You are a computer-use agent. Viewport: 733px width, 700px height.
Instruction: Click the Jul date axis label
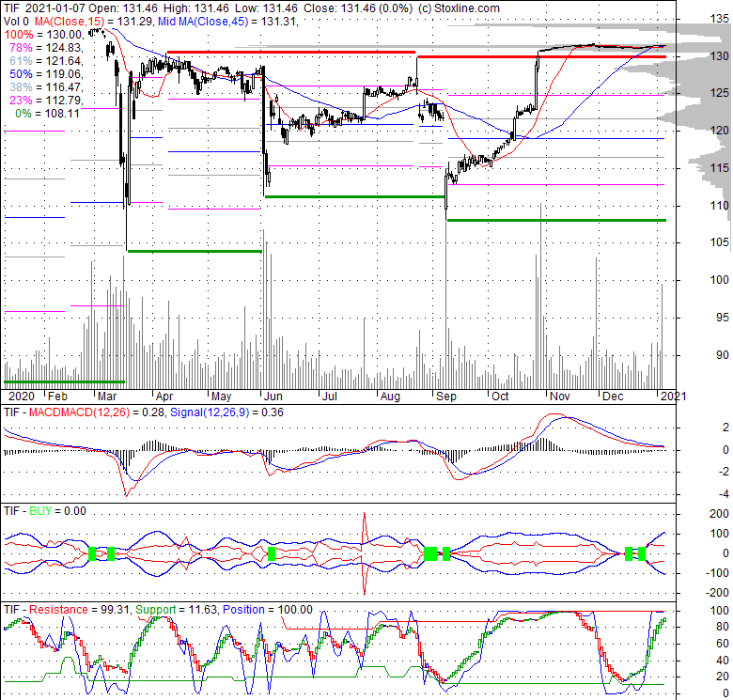pos(330,397)
